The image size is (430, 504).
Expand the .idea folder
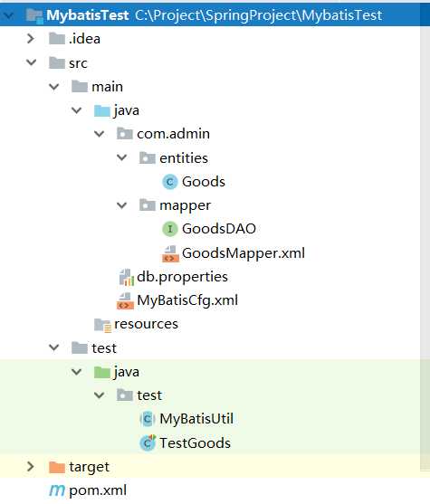(x=31, y=39)
